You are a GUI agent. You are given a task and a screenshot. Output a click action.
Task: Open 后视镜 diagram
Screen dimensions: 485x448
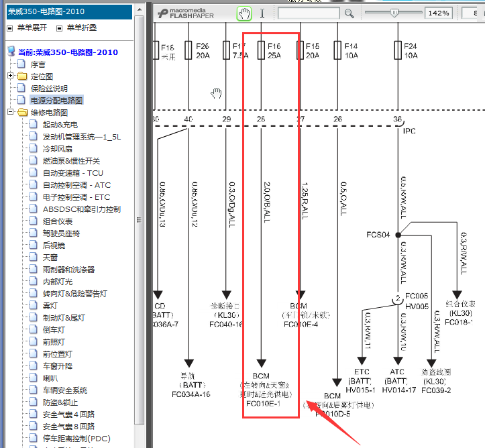(54, 245)
